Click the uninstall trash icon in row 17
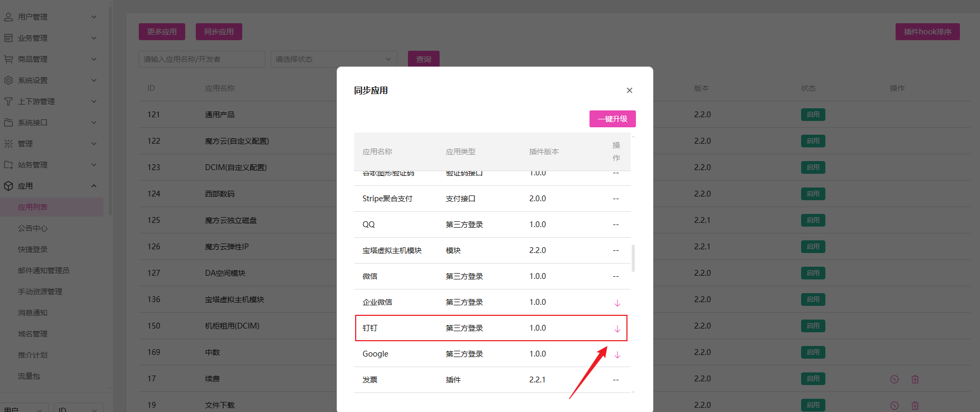 pyautogui.click(x=915, y=379)
